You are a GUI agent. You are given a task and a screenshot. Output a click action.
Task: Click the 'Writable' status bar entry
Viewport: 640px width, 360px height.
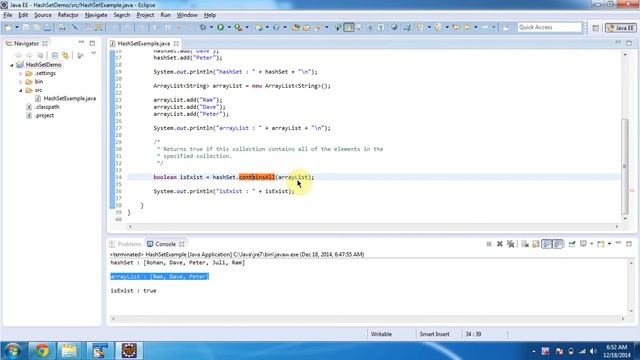click(x=381, y=334)
